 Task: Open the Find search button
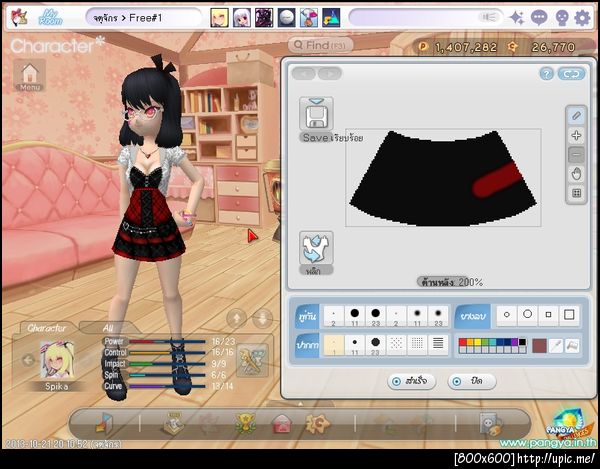[x=320, y=46]
